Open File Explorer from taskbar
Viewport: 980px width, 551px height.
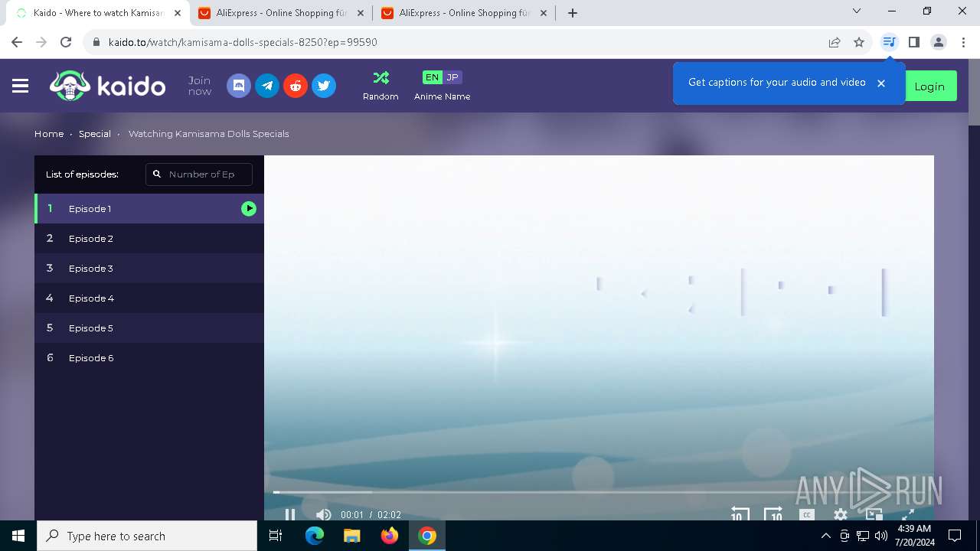352,536
